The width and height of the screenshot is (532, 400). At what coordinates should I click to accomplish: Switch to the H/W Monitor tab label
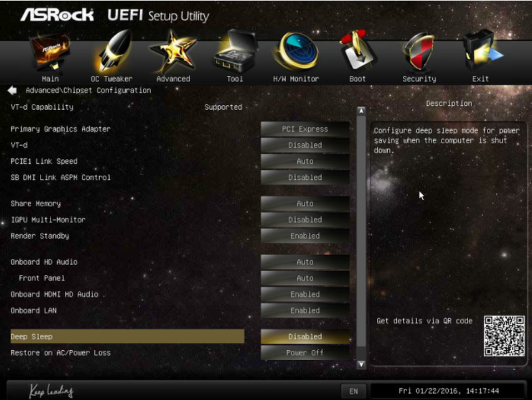pos(296,79)
